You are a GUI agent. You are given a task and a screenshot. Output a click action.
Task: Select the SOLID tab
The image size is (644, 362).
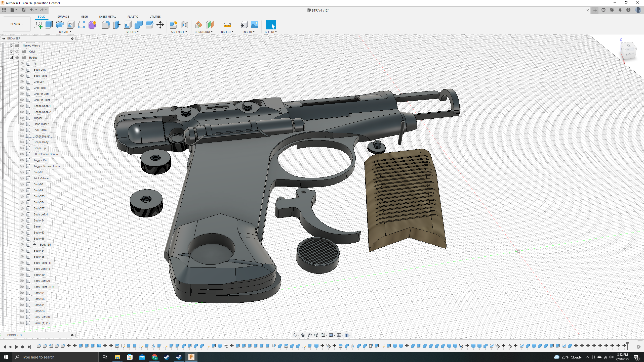42,17
